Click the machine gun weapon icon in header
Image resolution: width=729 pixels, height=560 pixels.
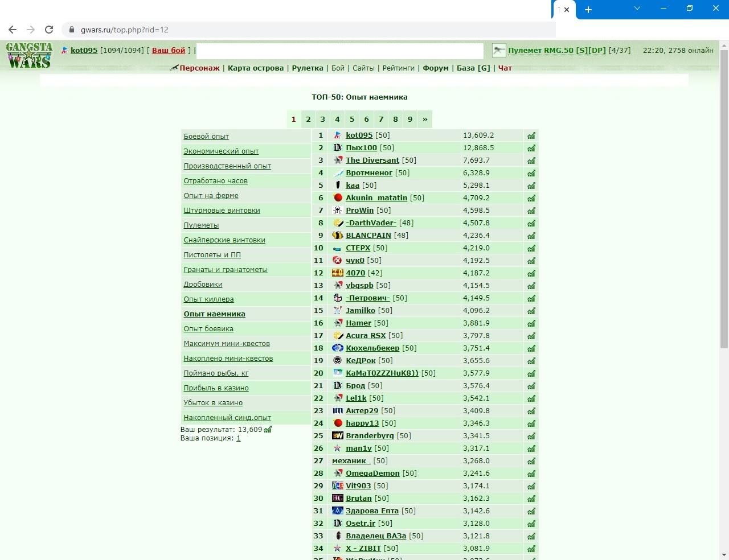click(x=499, y=51)
